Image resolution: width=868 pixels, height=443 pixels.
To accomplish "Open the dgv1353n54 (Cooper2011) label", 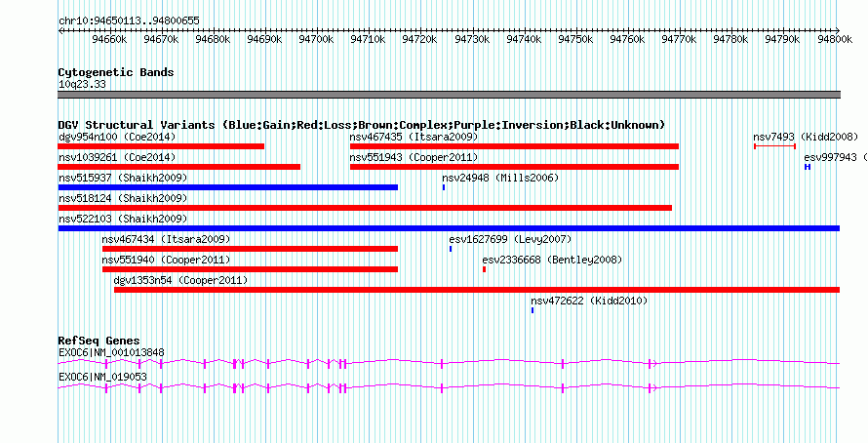I will point(181,280).
